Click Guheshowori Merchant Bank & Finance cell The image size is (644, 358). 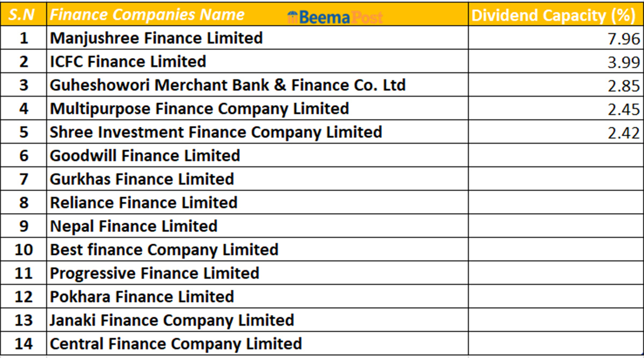[228, 85]
